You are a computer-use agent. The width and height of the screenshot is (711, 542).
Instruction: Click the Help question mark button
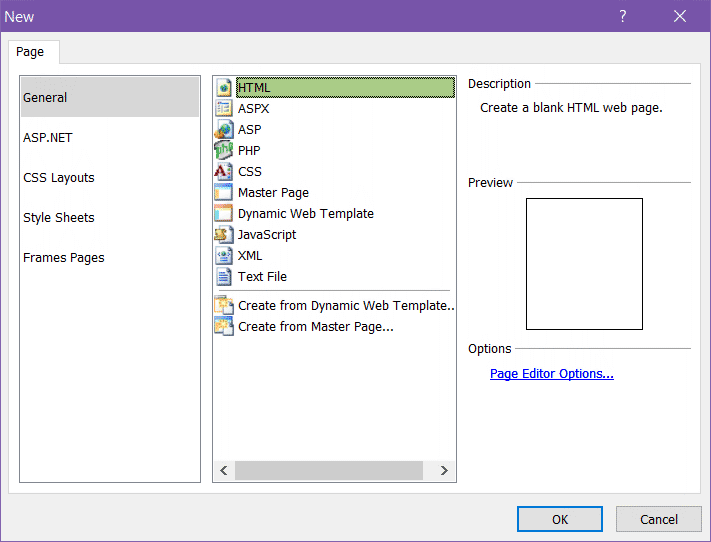[622, 16]
